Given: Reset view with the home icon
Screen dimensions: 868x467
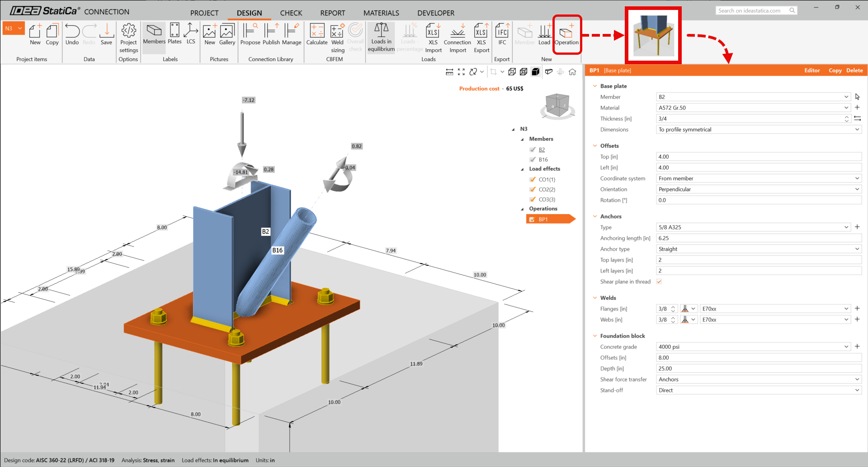Looking at the screenshot, I should coord(572,72).
